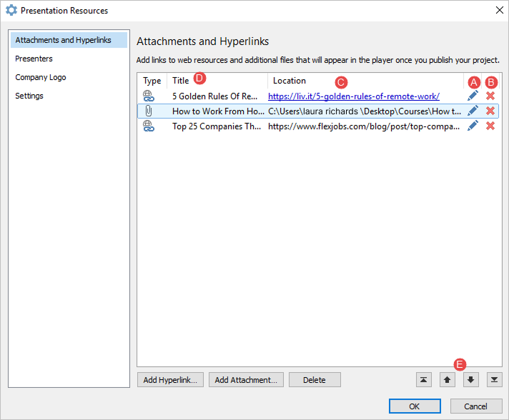
Task: Move selected item down one position
Action: click(x=470, y=380)
